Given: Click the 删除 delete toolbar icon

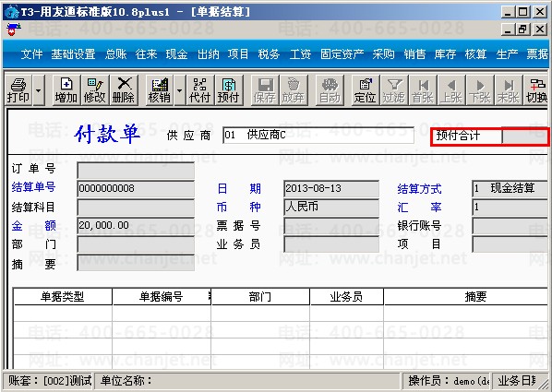Looking at the screenshot, I should 124,90.
